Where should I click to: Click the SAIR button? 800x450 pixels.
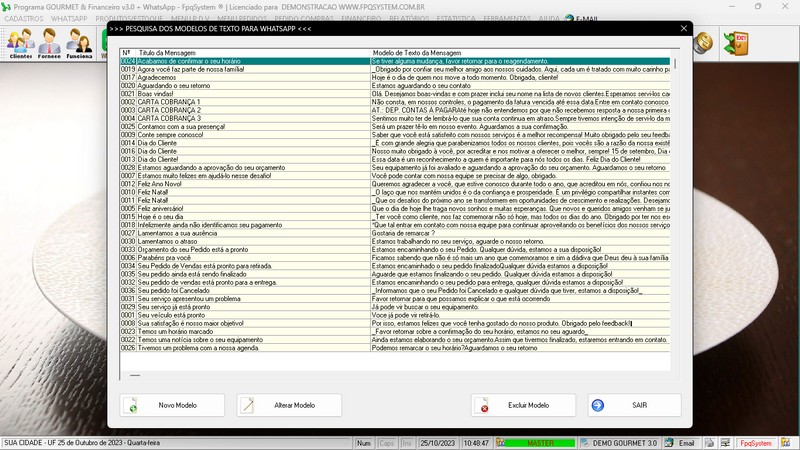(x=634, y=405)
